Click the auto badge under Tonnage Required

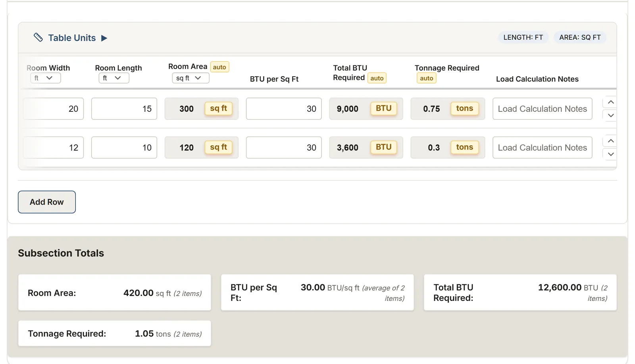coord(427,78)
